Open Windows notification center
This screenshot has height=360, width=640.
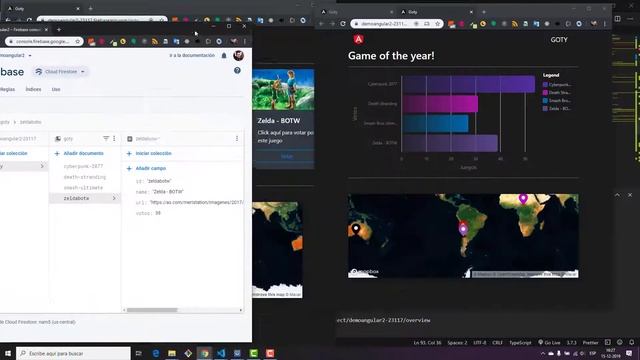point(629,353)
